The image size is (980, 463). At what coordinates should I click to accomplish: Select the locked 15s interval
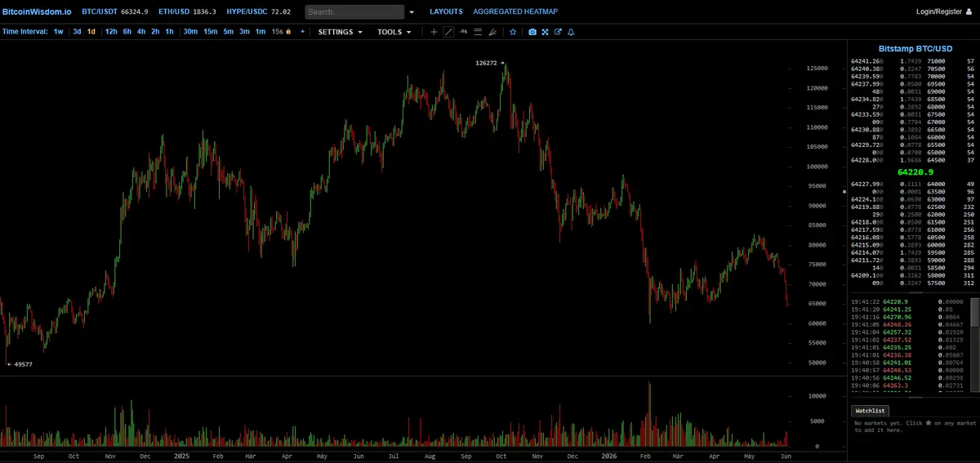280,32
